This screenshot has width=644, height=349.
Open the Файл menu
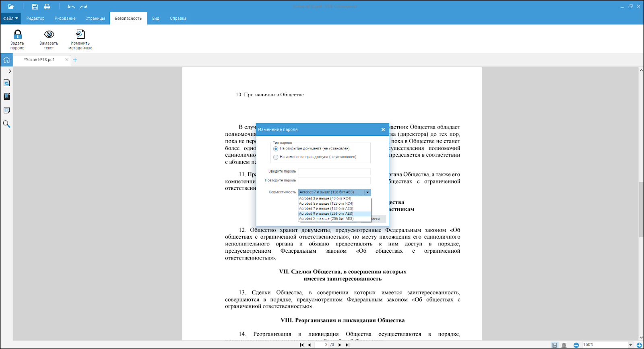(x=10, y=19)
